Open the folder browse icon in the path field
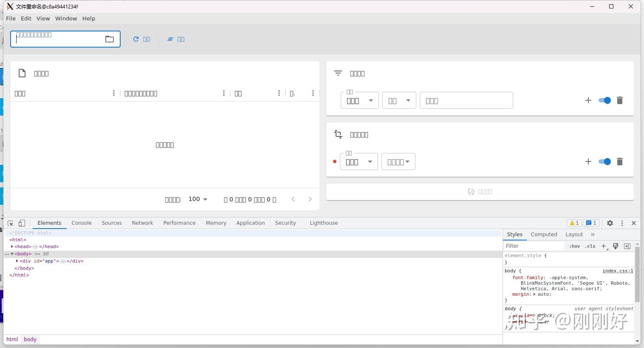 coord(110,39)
